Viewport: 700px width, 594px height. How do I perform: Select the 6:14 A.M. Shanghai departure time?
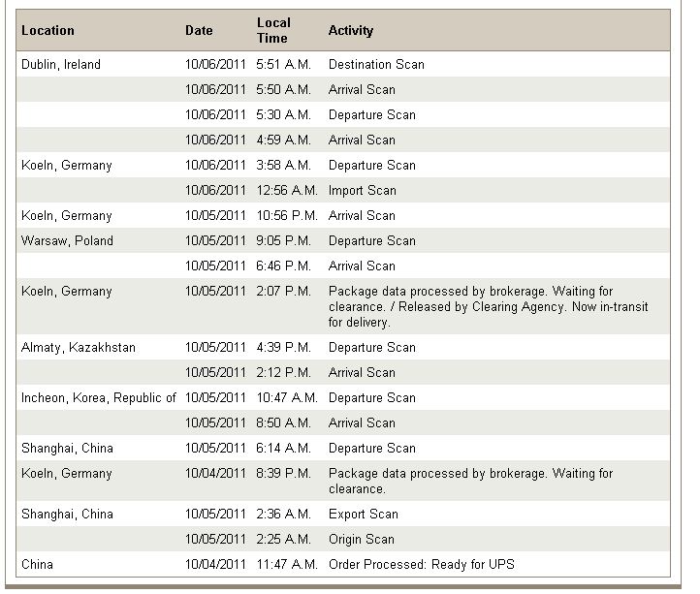coord(283,448)
